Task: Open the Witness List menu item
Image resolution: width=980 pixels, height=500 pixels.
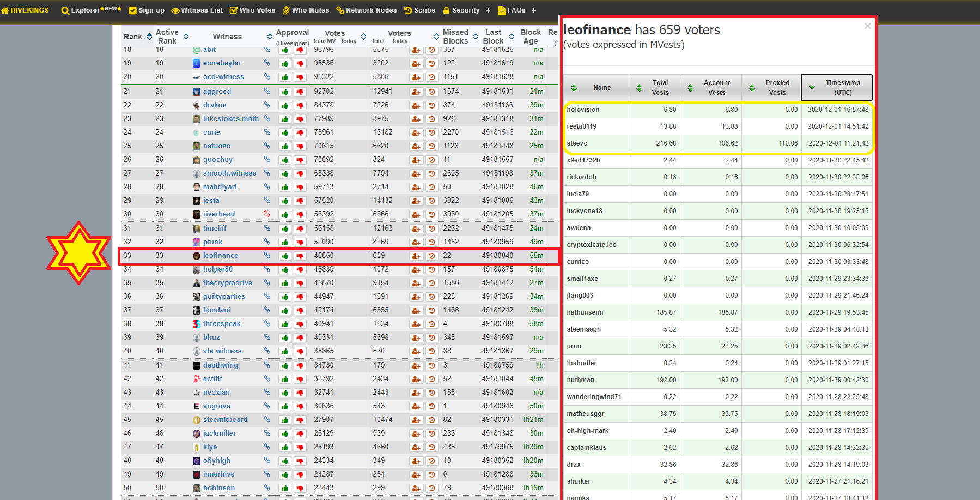Action: click(x=197, y=10)
